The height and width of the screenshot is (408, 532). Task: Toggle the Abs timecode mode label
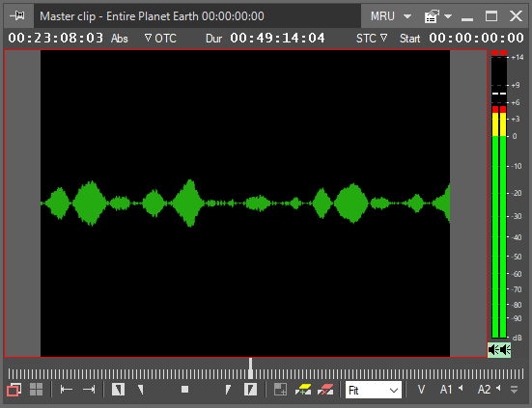pos(120,39)
